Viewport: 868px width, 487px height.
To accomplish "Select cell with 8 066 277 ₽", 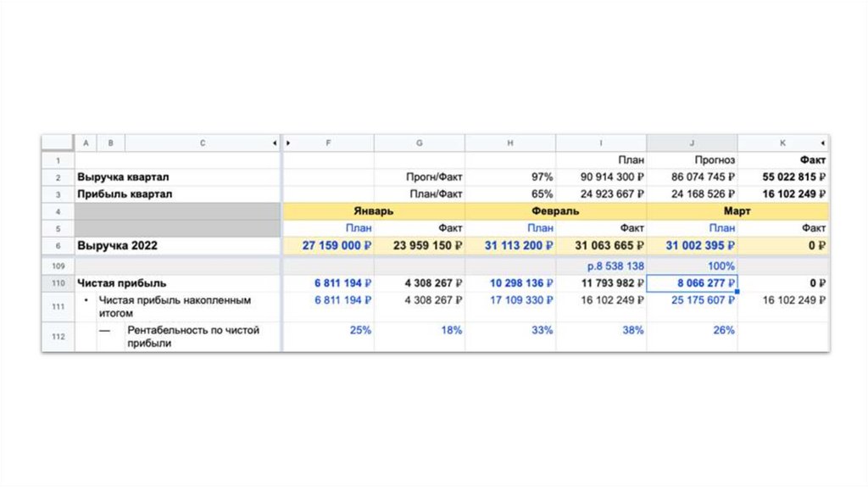I will tap(692, 283).
